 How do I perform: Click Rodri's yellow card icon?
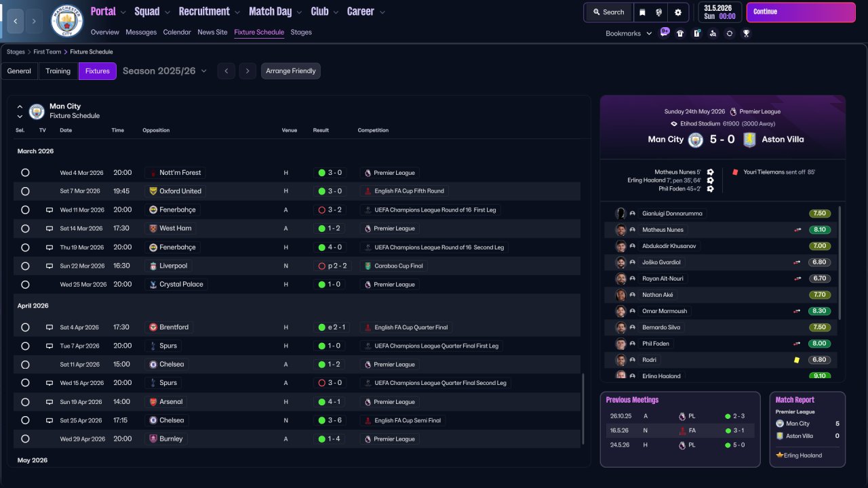tap(797, 360)
